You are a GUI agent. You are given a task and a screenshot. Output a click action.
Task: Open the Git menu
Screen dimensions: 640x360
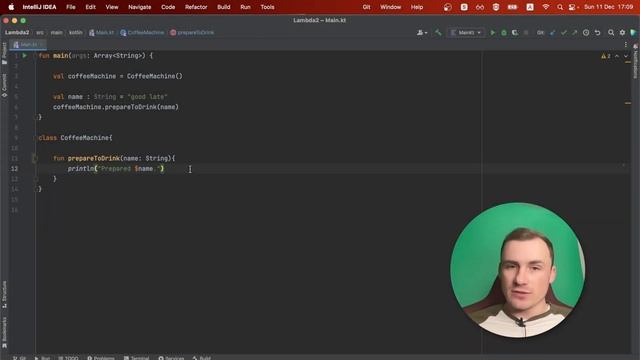(366, 7)
